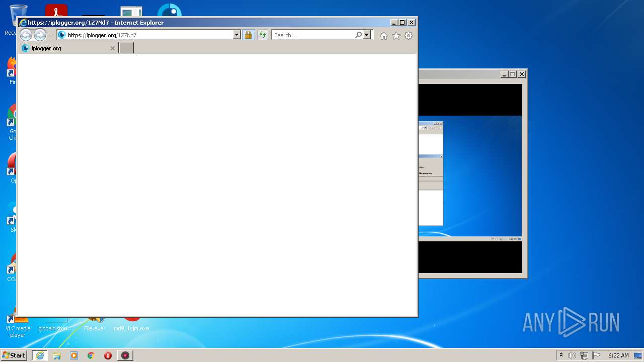Click the magnifying glass search icon

[x=358, y=35]
